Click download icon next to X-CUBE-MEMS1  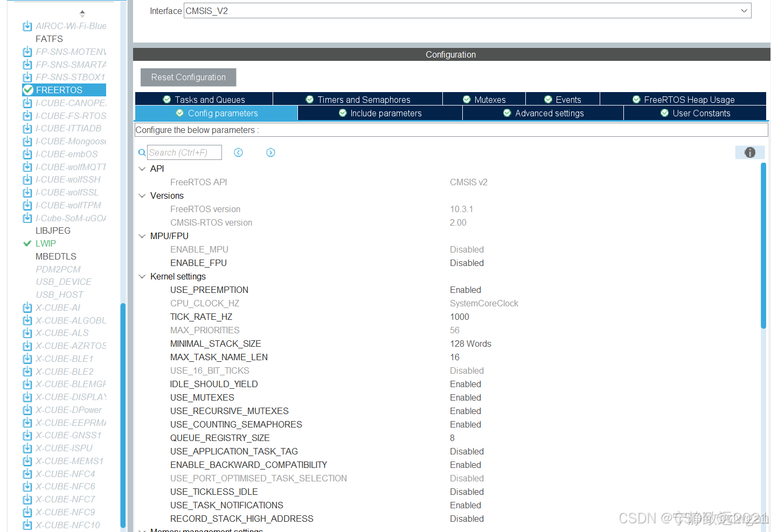coord(27,461)
